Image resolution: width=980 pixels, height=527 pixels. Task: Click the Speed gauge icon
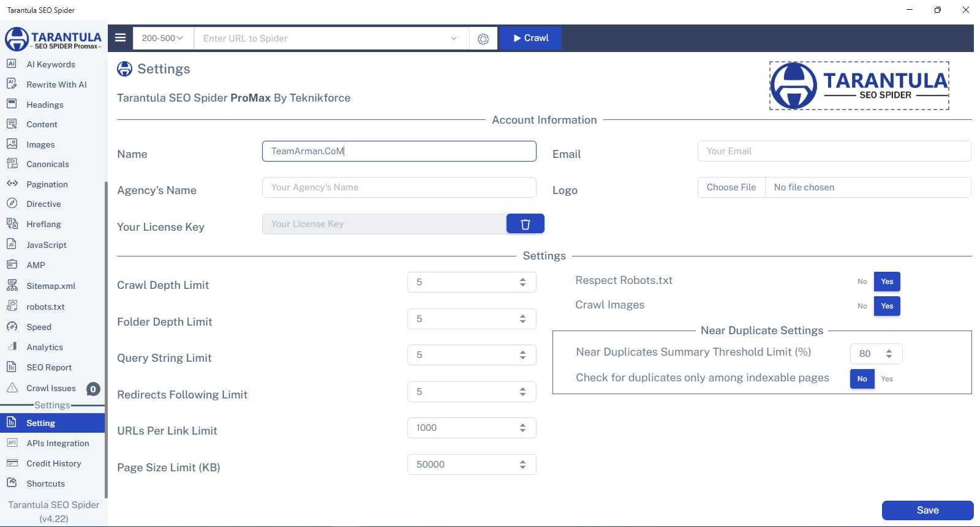pos(12,326)
